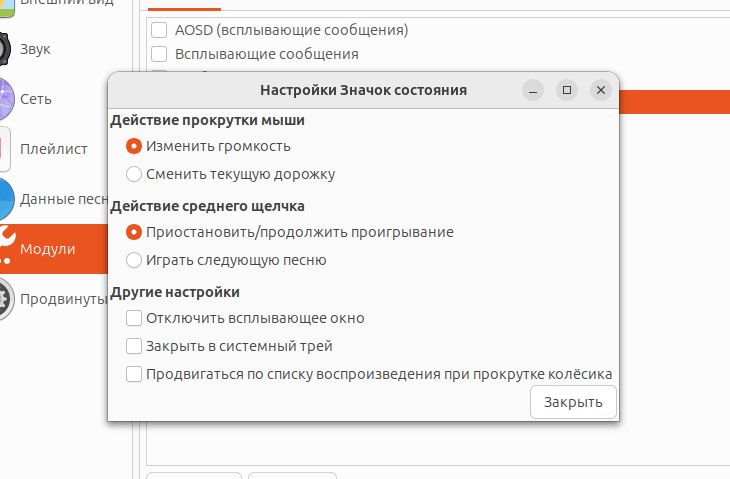Enable the AOSD plugin checkbox
This screenshot has height=479, width=730.
159,30
